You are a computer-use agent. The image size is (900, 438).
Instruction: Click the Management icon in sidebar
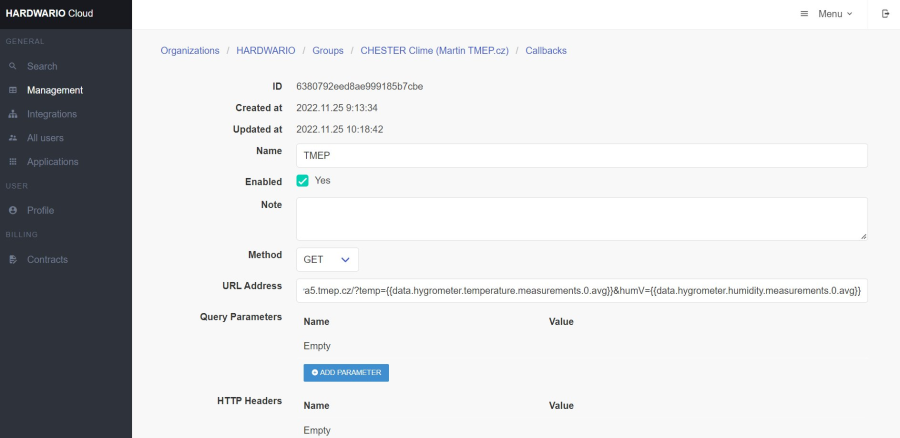click(x=13, y=90)
